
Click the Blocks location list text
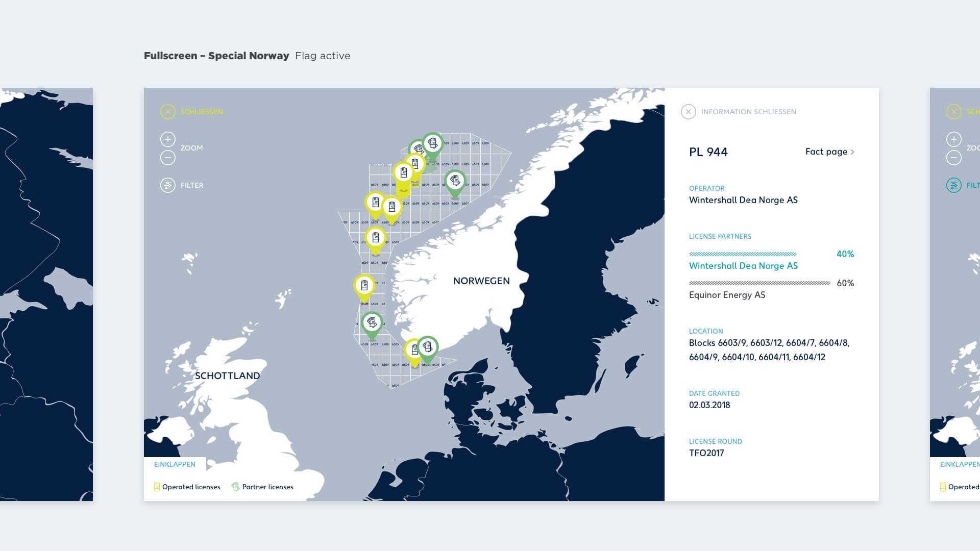tap(769, 350)
